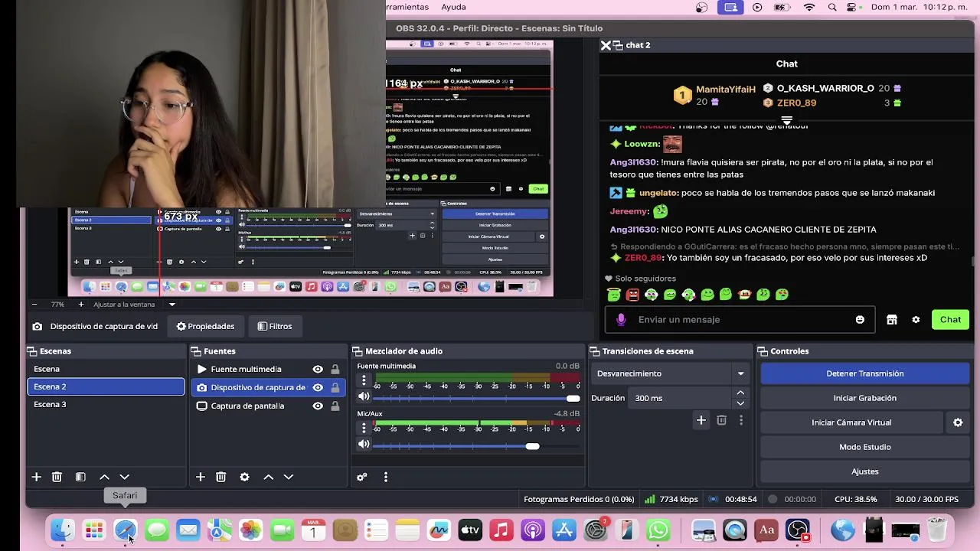Undock the Escenas panel icon
980x551 pixels.
coord(32,351)
